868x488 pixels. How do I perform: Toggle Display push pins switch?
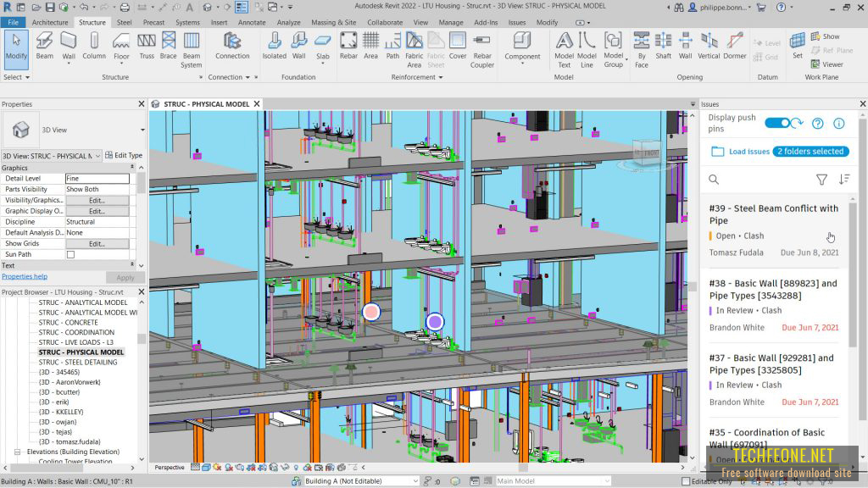pyautogui.click(x=777, y=123)
